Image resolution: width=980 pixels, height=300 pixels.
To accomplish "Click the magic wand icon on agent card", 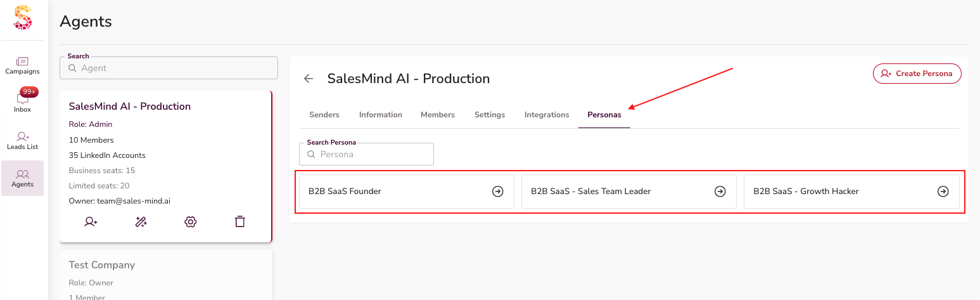I will [141, 222].
